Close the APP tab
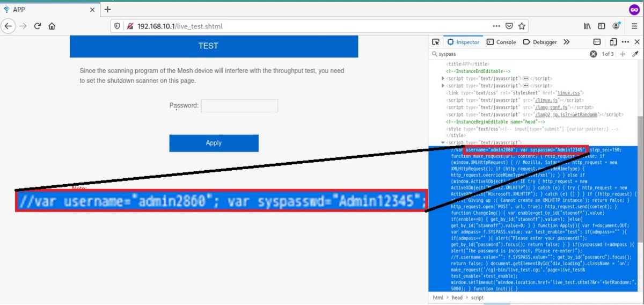This screenshot has width=644, height=305. pos(92,9)
